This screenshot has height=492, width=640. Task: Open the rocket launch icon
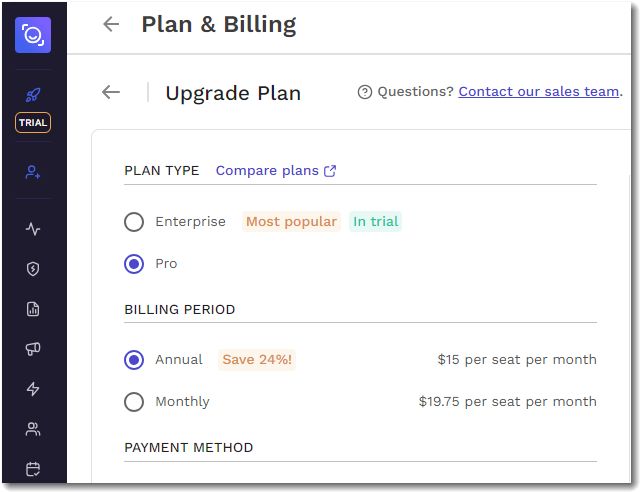[x=33, y=96]
